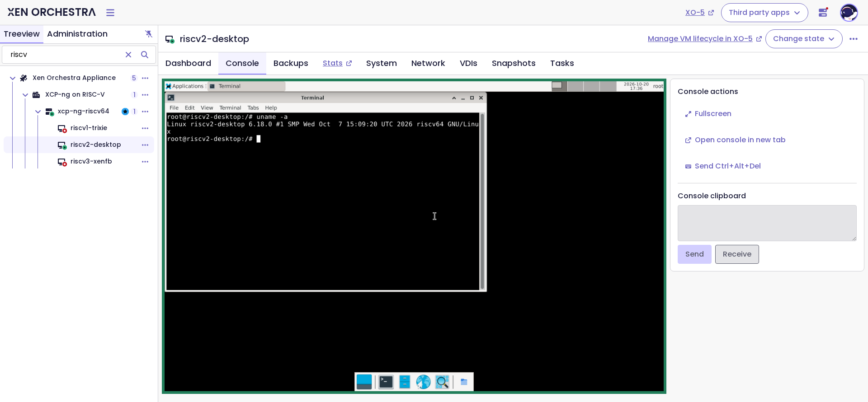
Task: Click into the console clipboard text area
Action: pyautogui.click(x=767, y=223)
